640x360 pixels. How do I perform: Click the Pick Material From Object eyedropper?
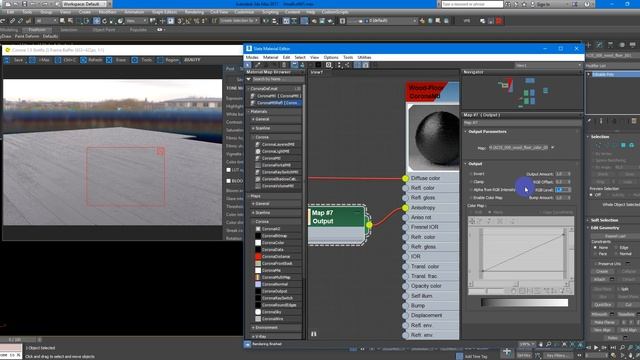click(x=258, y=65)
